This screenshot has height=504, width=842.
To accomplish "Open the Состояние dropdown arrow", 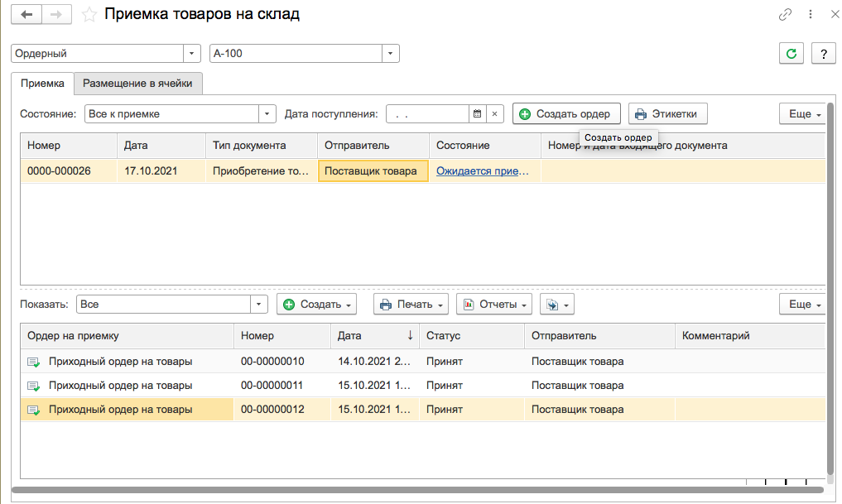I will pos(267,113).
